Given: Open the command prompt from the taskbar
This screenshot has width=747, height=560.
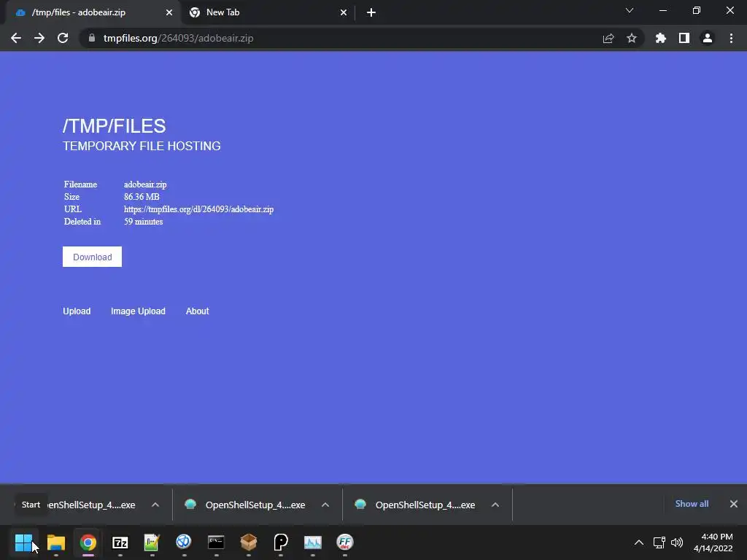Looking at the screenshot, I should pyautogui.click(x=216, y=542).
